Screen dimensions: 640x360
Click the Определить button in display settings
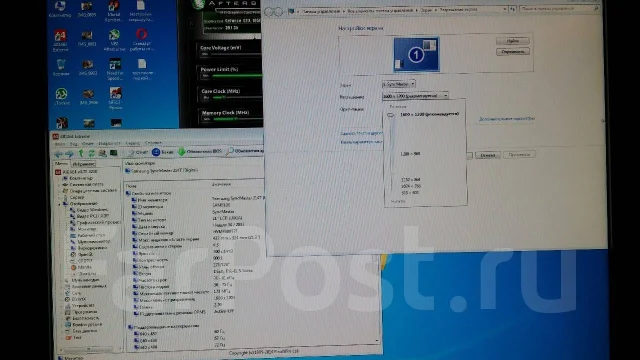click(513, 52)
